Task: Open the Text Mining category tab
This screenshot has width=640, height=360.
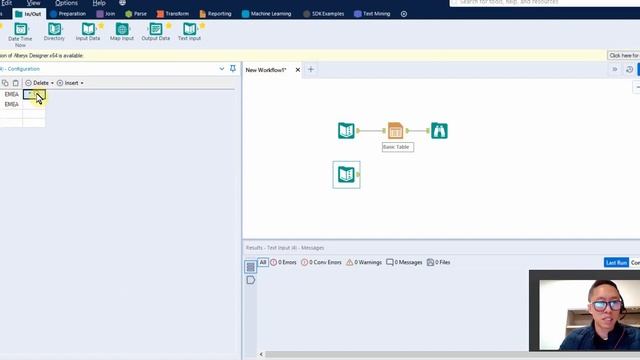Action: 372,14
